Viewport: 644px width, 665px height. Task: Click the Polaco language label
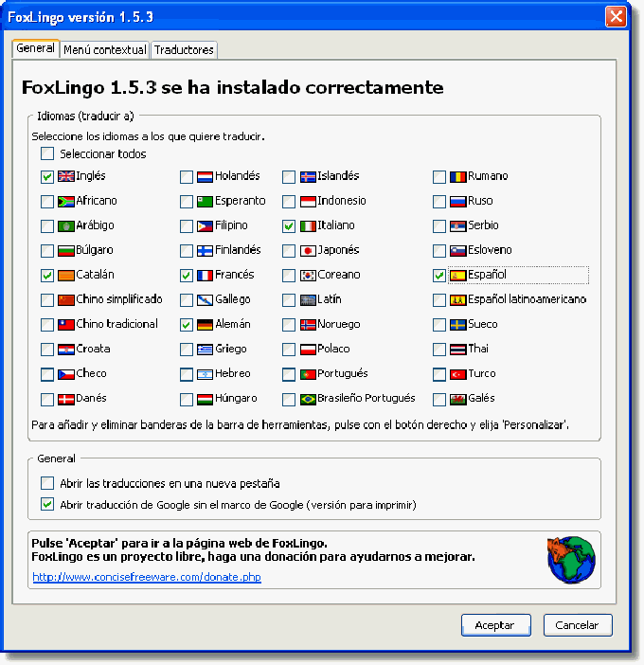click(x=333, y=349)
